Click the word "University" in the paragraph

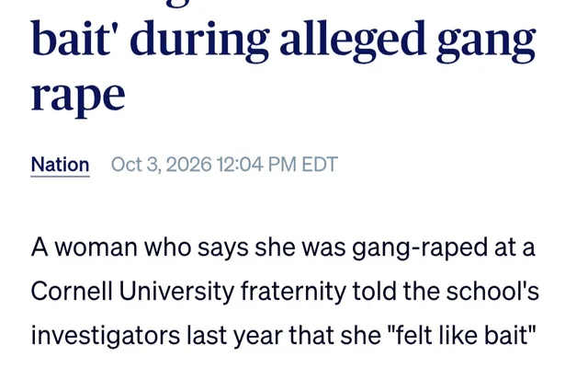176,293
